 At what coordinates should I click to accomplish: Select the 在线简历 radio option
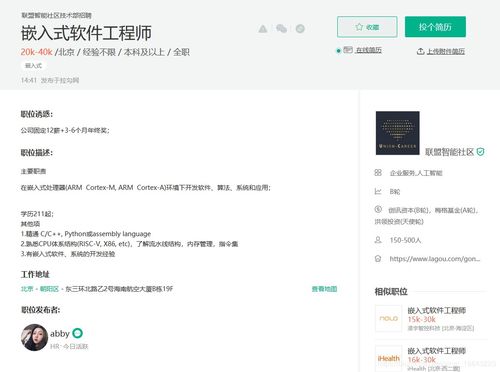tap(338, 51)
